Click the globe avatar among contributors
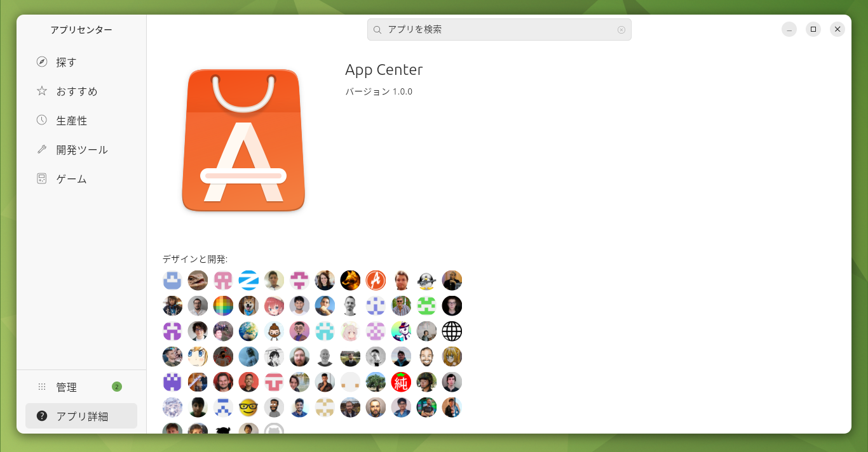868x452 pixels. click(x=452, y=331)
